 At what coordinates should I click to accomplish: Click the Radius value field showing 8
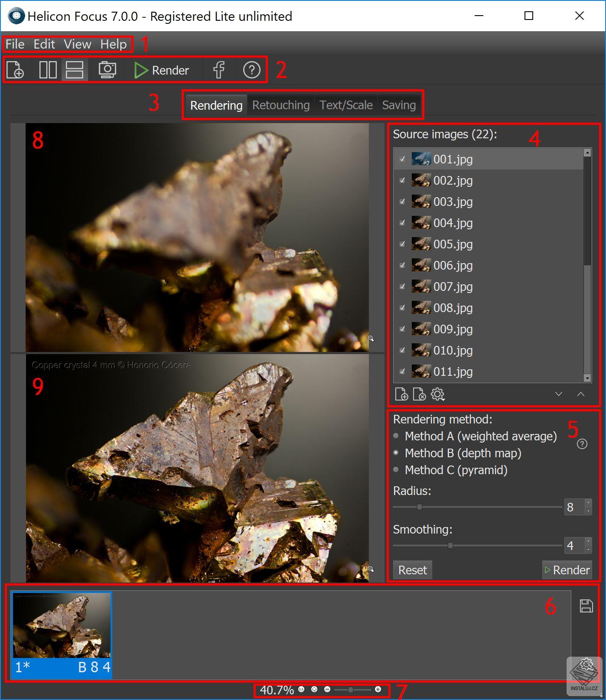[x=574, y=507]
